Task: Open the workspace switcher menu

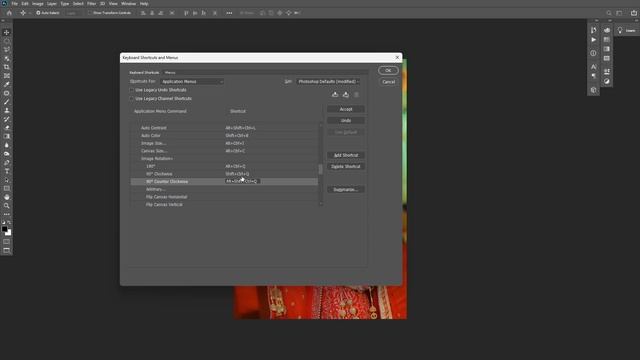Action: (619, 13)
